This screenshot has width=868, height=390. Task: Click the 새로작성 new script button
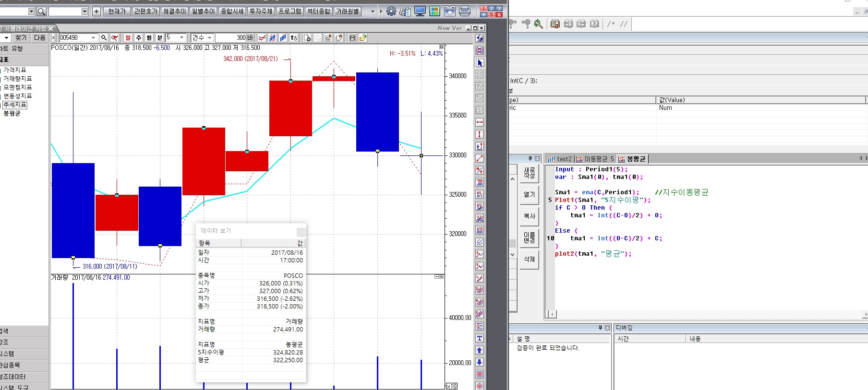click(x=529, y=173)
